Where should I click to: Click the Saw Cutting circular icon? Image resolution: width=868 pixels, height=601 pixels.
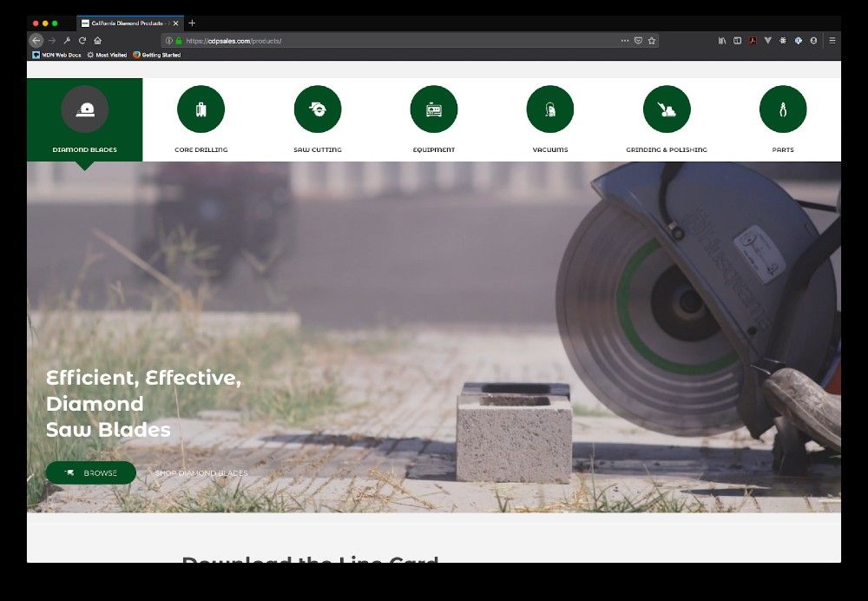[317, 109]
